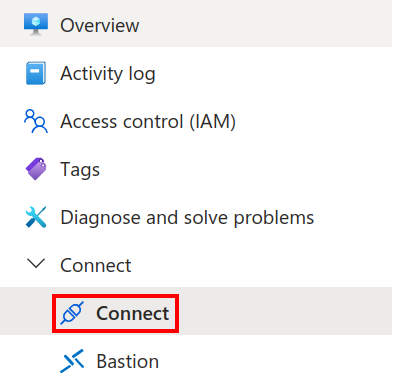Click empty area of highlighted Connect row
This screenshot has width=397, height=382.
click(283, 311)
